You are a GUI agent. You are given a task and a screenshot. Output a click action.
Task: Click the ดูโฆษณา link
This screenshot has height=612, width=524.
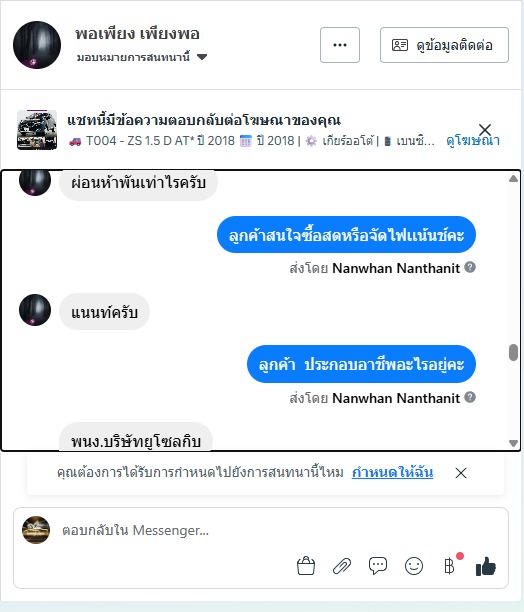(473, 141)
